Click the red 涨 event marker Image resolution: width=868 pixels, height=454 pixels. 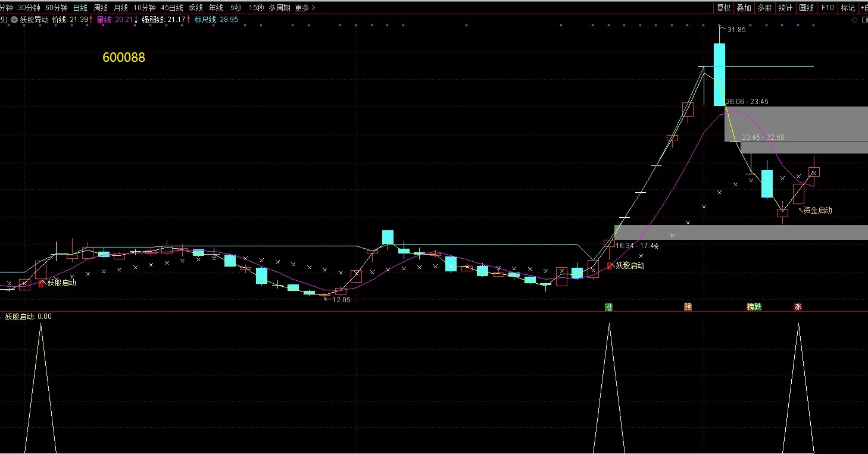click(798, 307)
